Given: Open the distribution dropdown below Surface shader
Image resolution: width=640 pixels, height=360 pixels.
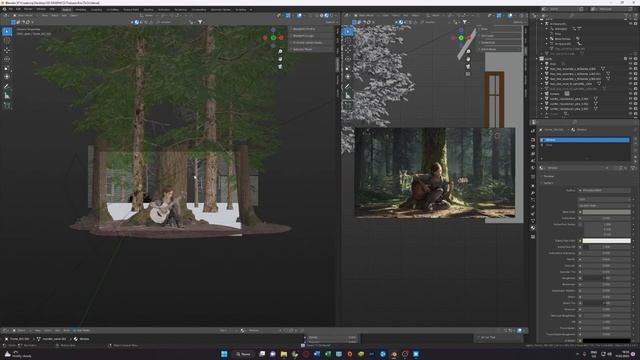Looking at the screenshot, I should coord(604,199).
